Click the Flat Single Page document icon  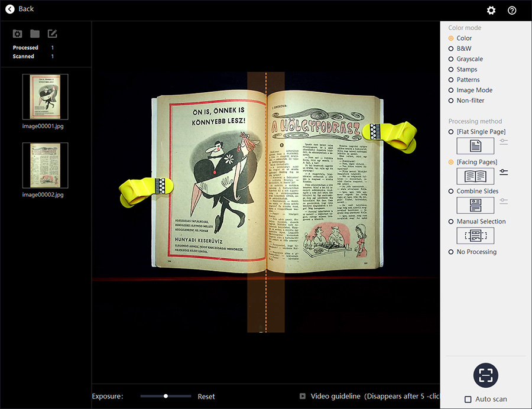(475, 146)
